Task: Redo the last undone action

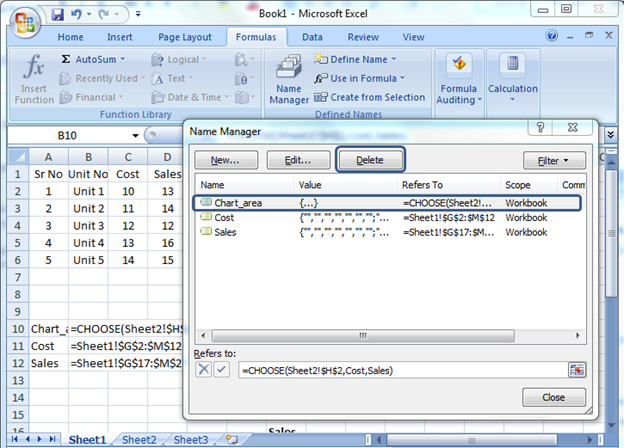Action: pos(105,15)
